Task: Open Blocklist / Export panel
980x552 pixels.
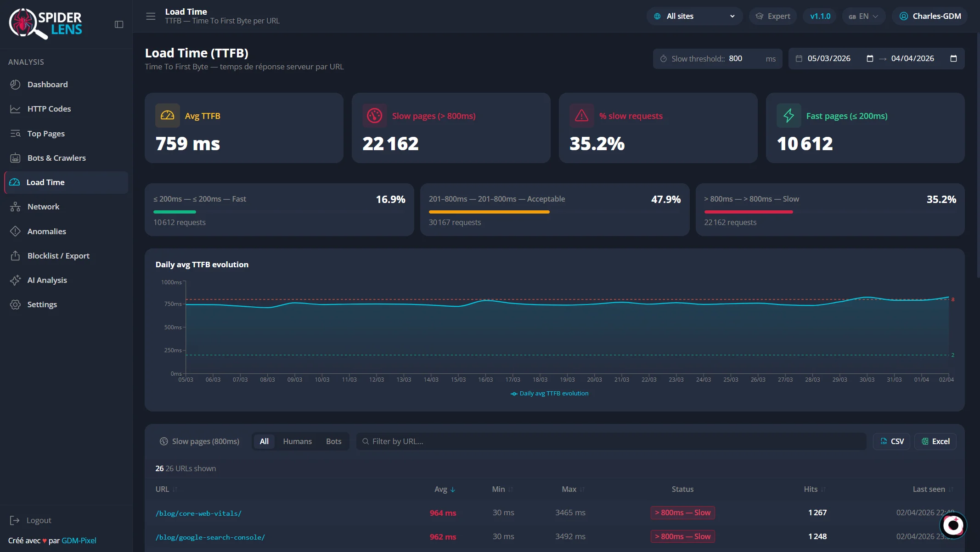Action: pos(58,256)
